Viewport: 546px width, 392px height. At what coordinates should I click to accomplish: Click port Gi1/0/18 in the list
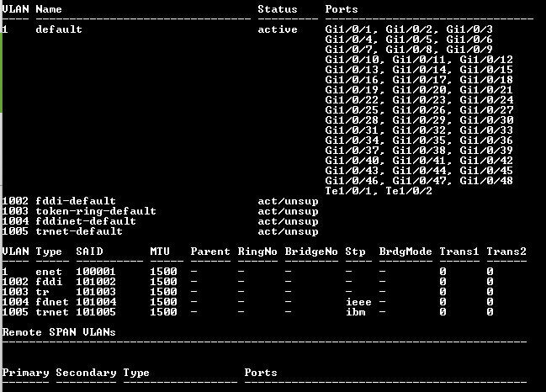[486, 80]
